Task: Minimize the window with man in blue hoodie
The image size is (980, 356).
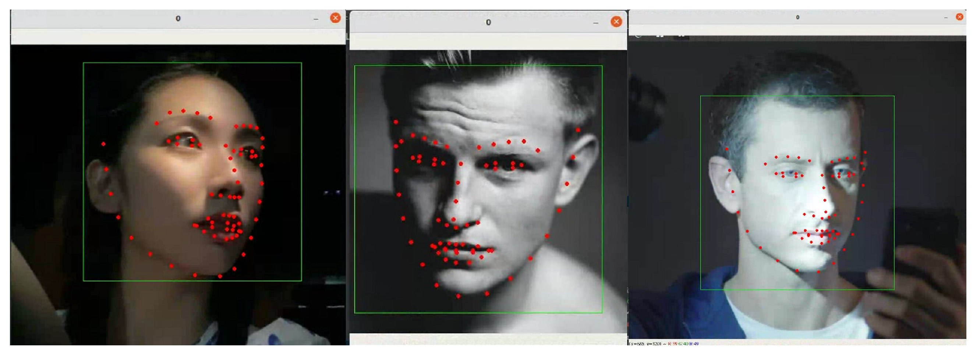Action: pyautogui.click(x=946, y=18)
